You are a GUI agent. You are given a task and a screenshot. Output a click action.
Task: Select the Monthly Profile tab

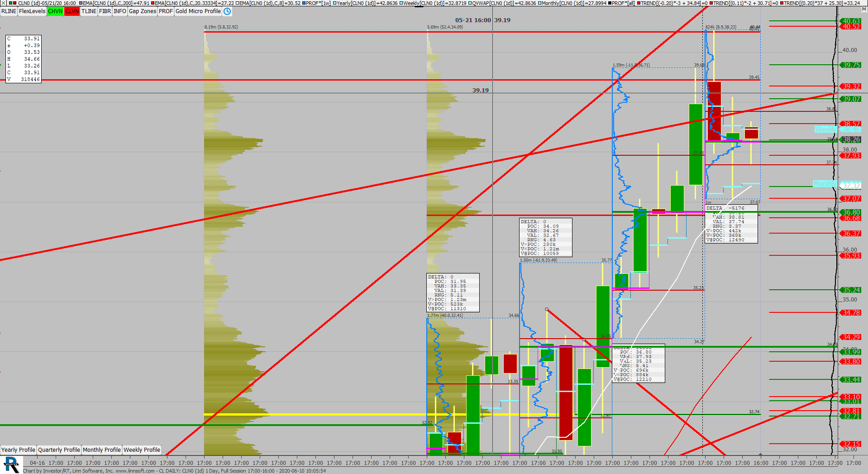tap(102, 450)
